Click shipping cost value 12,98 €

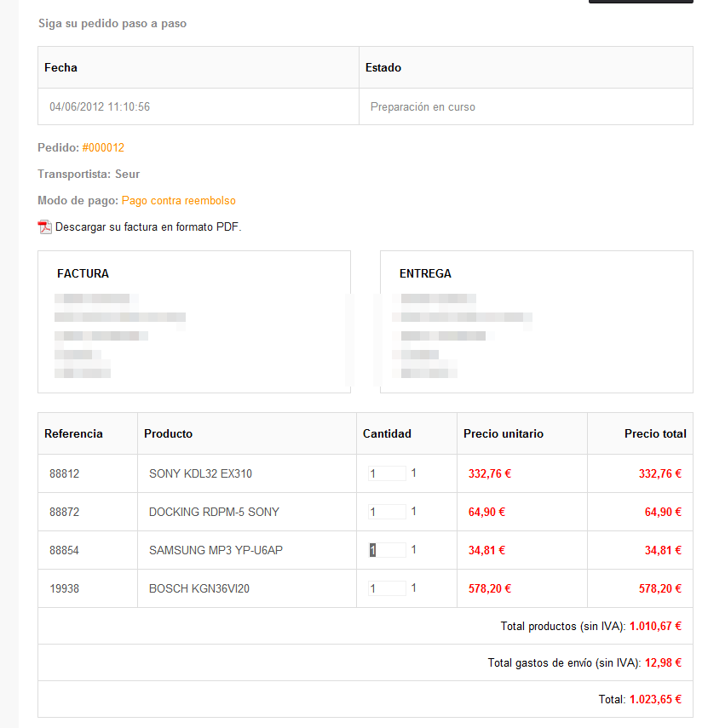(x=663, y=662)
